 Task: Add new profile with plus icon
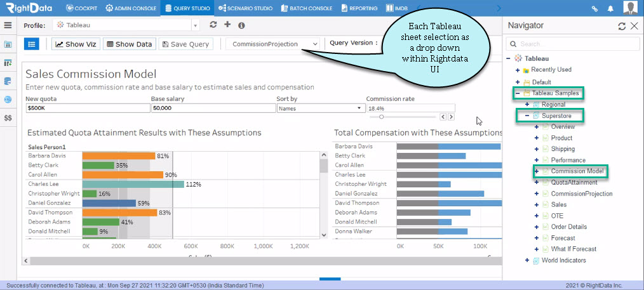pos(227,25)
